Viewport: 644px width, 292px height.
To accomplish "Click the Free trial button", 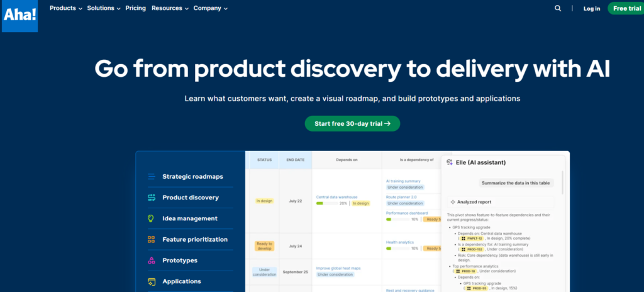I will 626,8.
